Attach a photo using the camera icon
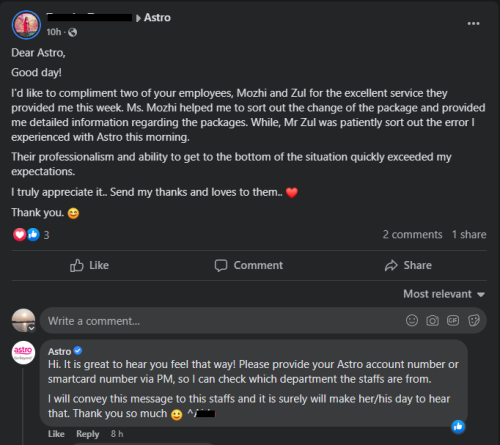This screenshot has width=500, height=445. (x=432, y=321)
